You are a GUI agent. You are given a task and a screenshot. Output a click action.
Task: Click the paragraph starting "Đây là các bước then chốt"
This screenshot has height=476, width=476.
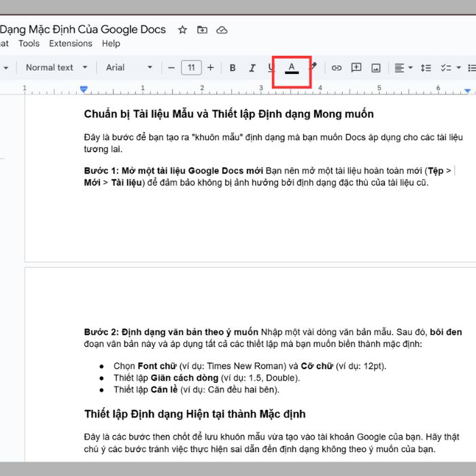pos(272,443)
